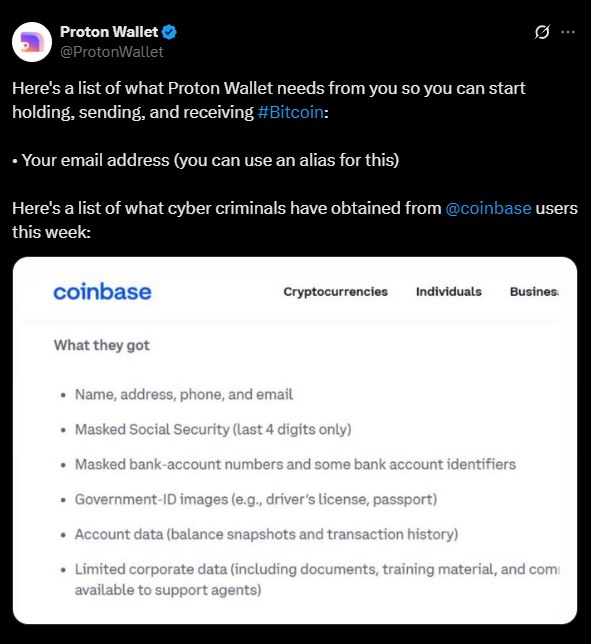Click the 'What they got' heading
Image resolution: width=591 pixels, height=644 pixels.
102,345
